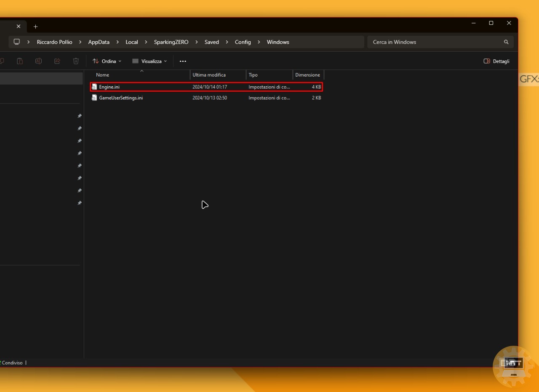Select the GameUserSettings.ini file
539x392 pixels.
click(x=206, y=98)
